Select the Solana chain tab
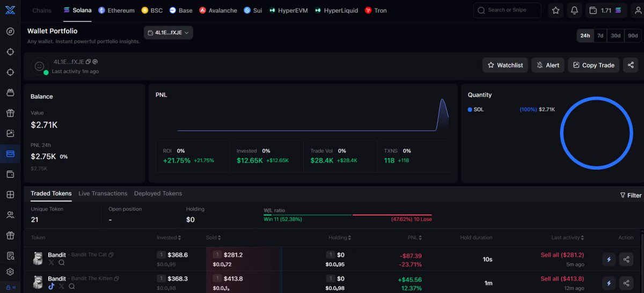 (x=78, y=10)
